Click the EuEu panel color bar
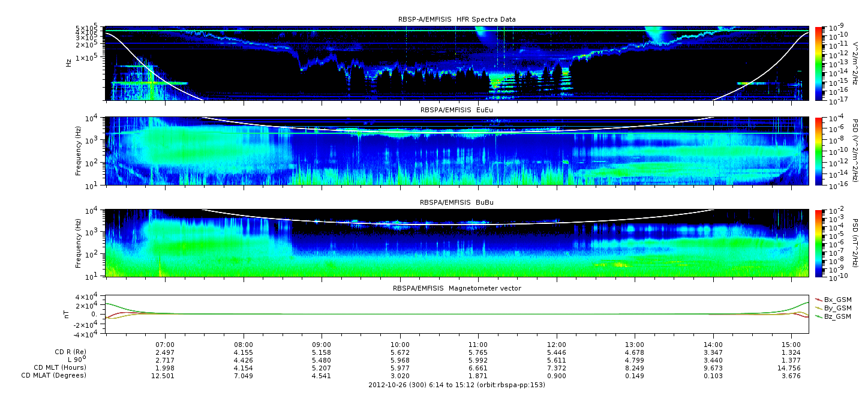 (818, 151)
